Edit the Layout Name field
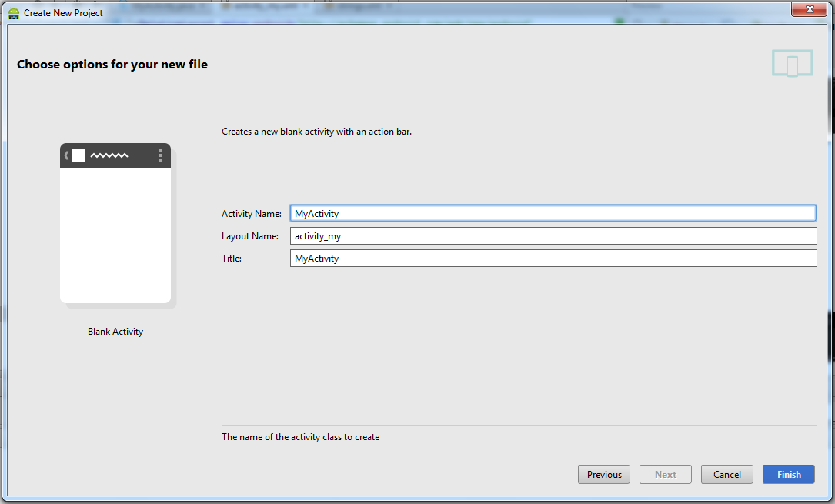The height and width of the screenshot is (504, 835). tap(553, 235)
